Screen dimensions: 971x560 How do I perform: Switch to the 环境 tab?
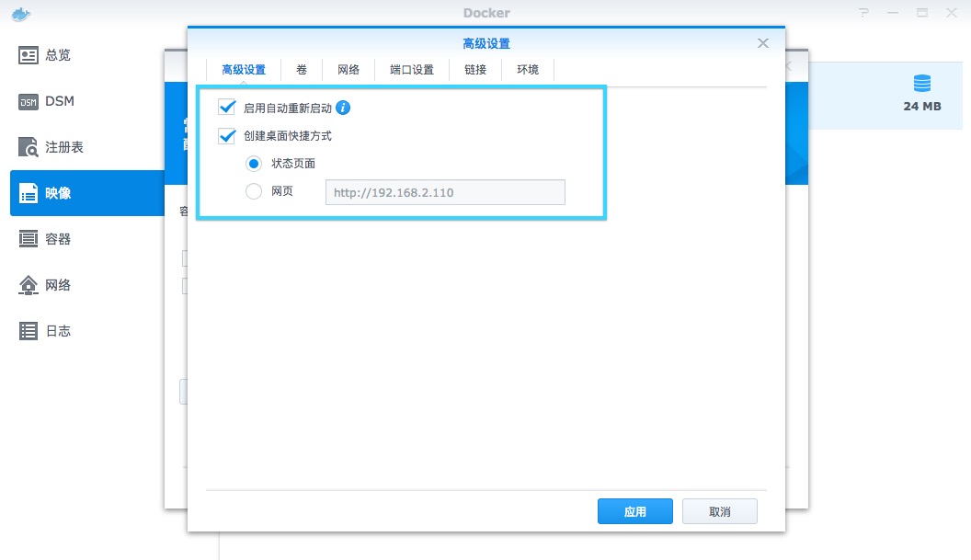click(528, 70)
